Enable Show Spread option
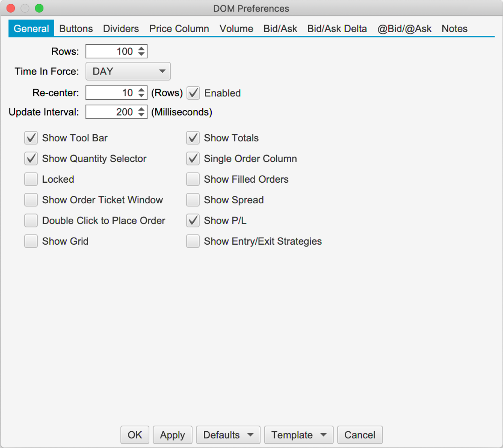The height and width of the screenshot is (448, 503). click(x=193, y=200)
